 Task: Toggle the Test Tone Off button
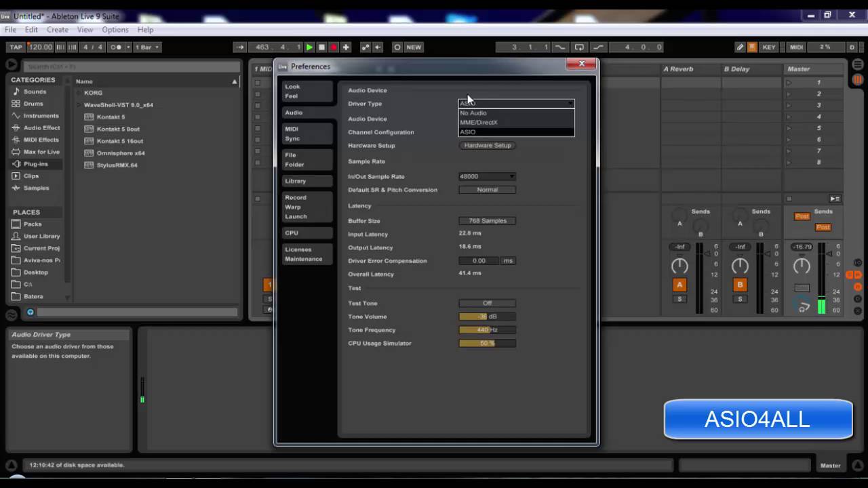click(488, 303)
